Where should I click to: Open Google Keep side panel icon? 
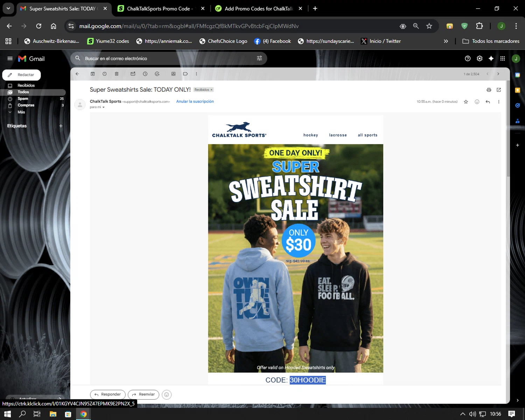518,90
